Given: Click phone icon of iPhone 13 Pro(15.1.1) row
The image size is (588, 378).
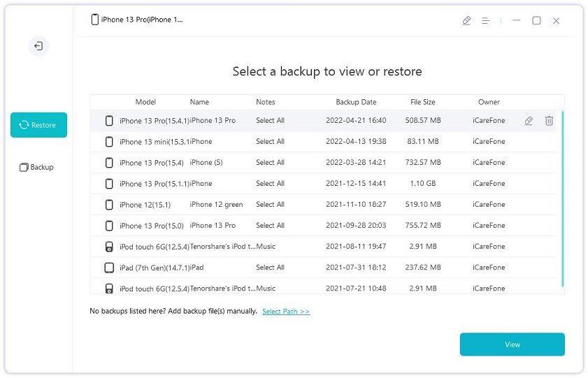Looking at the screenshot, I should 109,184.
